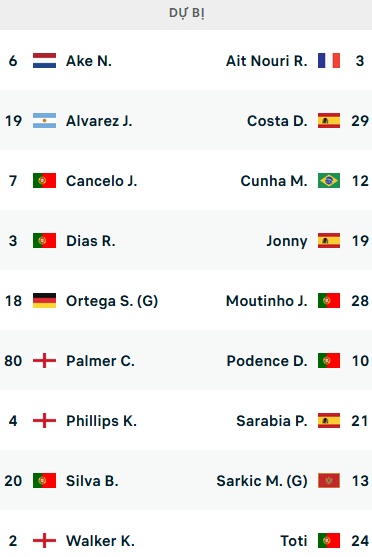Click the Brazil flag next to Cunha M.
This screenshot has width=372, height=557.
(x=329, y=181)
